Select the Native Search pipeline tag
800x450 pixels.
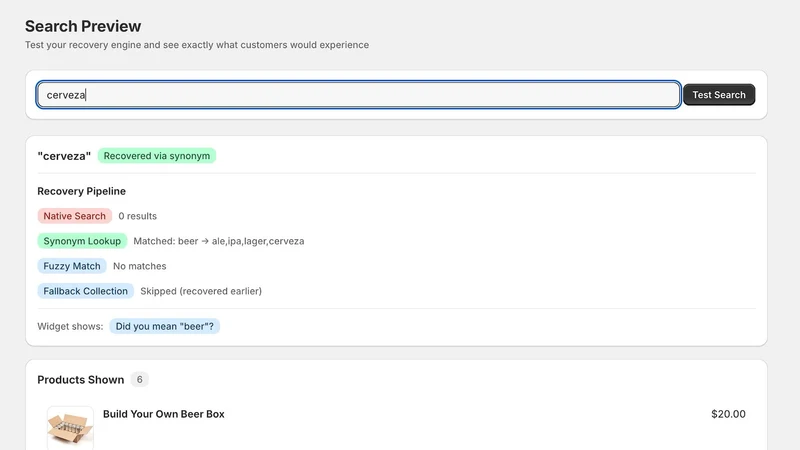tap(74, 216)
